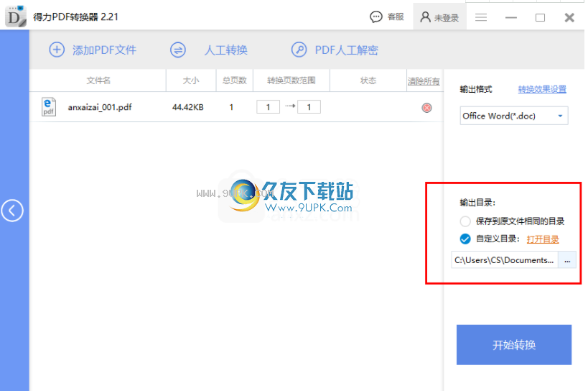
Task: Click the 状态 column header
Action: tap(368, 80)
